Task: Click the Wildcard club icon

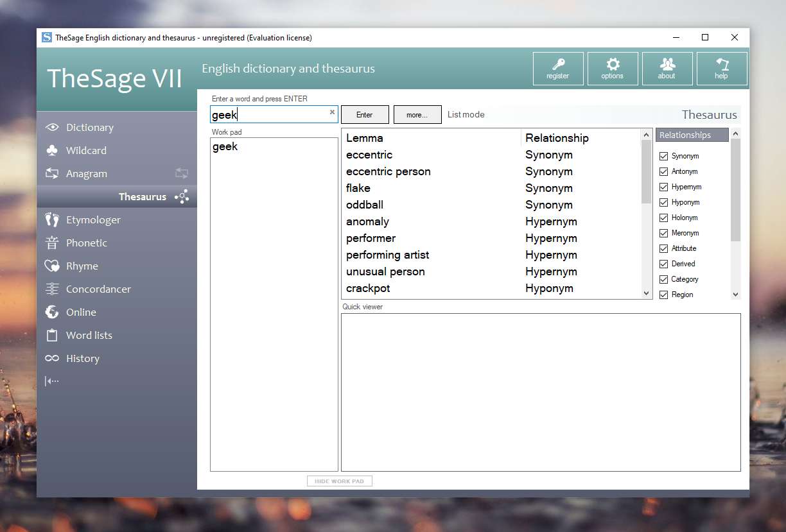Action: tap(52, 151)
